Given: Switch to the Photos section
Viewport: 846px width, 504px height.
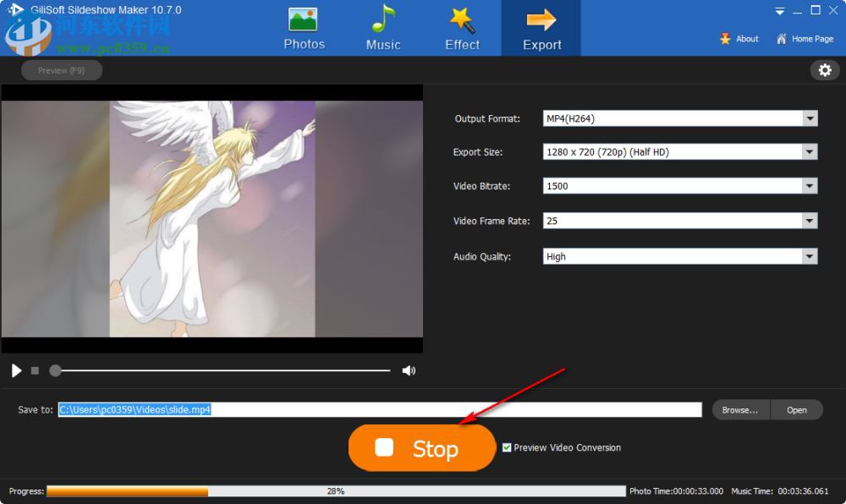Looking at the screenshot, I should (x=304, y=28).
